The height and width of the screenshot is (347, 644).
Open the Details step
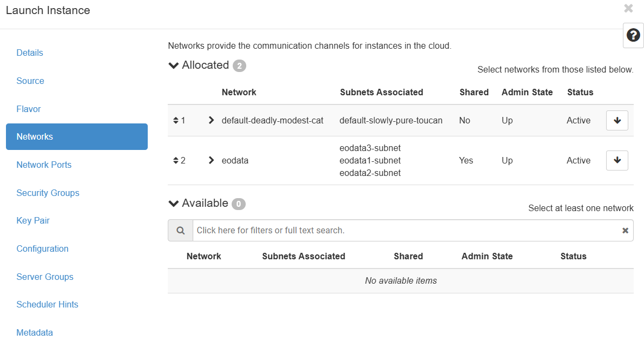pos(30,53)
